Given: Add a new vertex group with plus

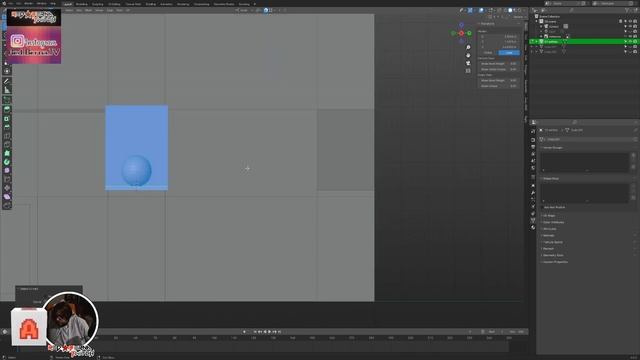Looking at the screenshot, I should [633, 155].
